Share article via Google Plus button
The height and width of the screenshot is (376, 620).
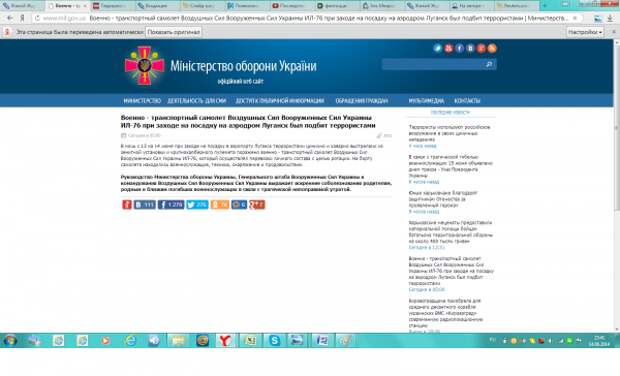pyautogui.click(x=257, y=204)
